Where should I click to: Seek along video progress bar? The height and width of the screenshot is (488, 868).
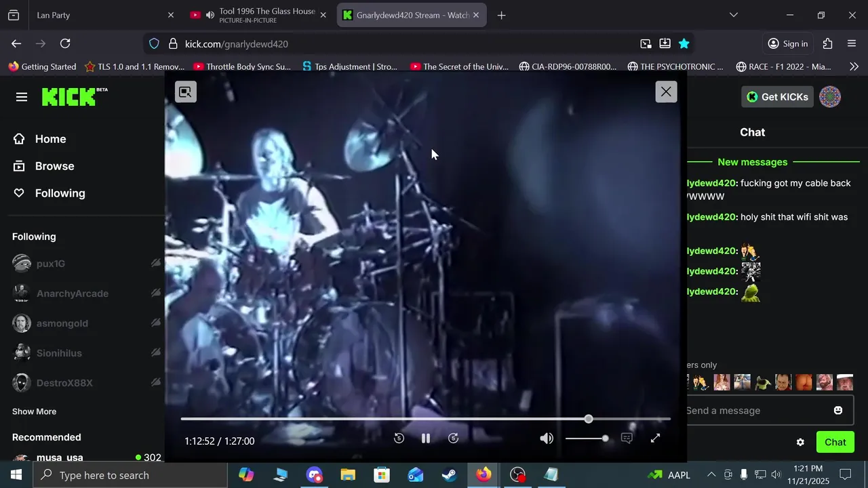[426, 419]
